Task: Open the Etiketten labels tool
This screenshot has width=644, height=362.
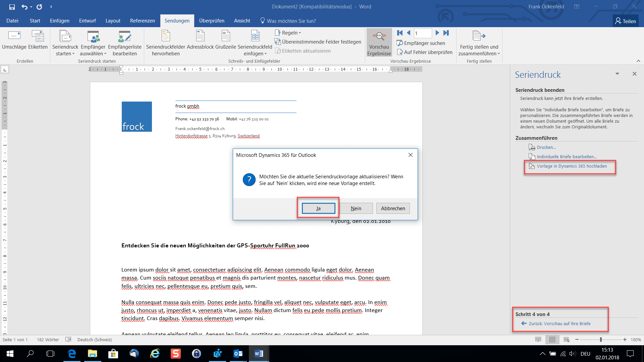Action: point(38,40)
